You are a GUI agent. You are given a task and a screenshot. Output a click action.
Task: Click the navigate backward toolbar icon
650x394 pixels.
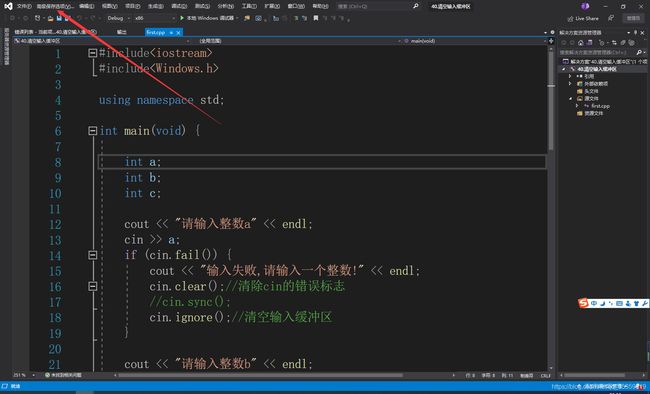coord(12,18)
